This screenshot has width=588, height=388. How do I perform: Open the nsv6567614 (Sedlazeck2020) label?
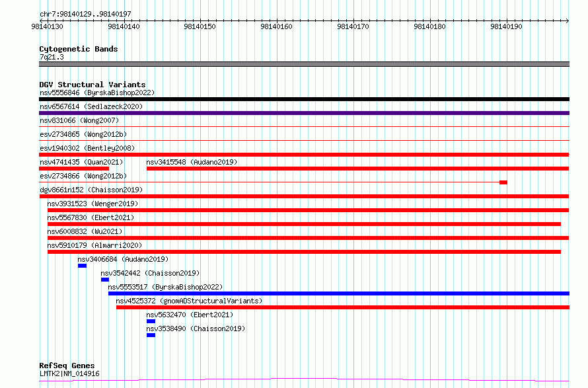(x=91, y=106)
